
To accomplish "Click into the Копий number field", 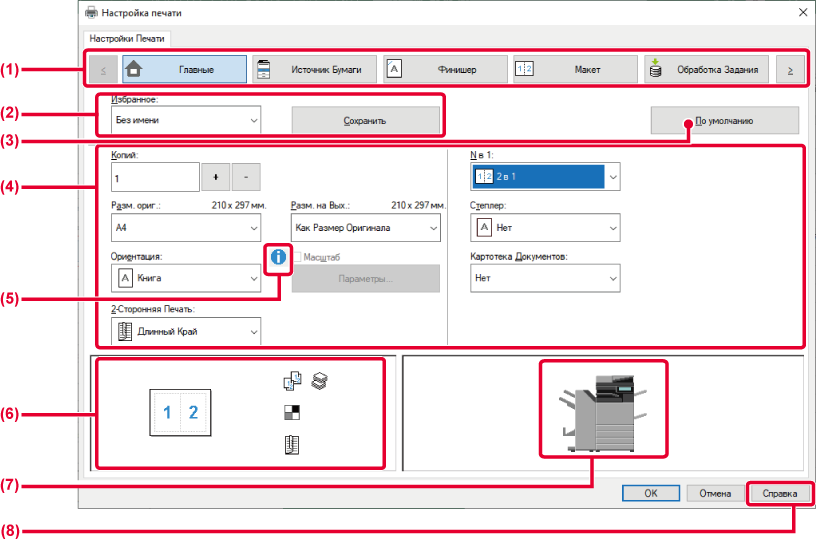I will (x=155, y=177).
